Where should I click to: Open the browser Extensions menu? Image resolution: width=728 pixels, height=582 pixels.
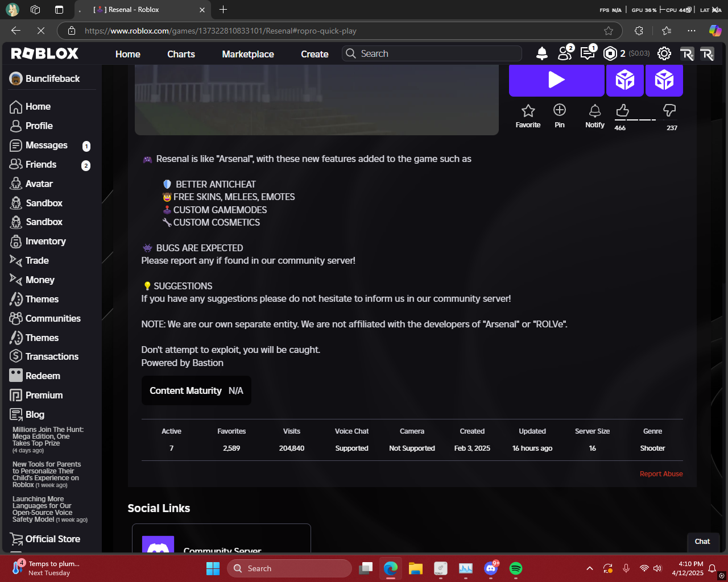click(x=639, y=31)
